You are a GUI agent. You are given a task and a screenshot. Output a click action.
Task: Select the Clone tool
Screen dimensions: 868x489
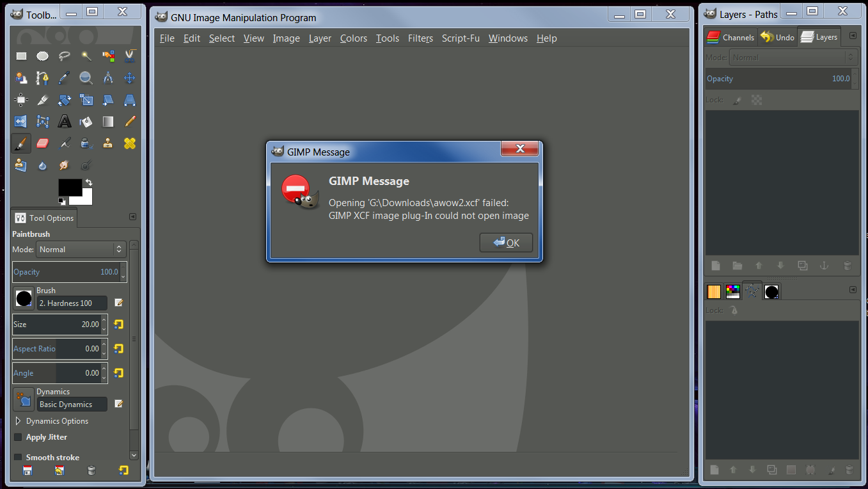(108, 143)
